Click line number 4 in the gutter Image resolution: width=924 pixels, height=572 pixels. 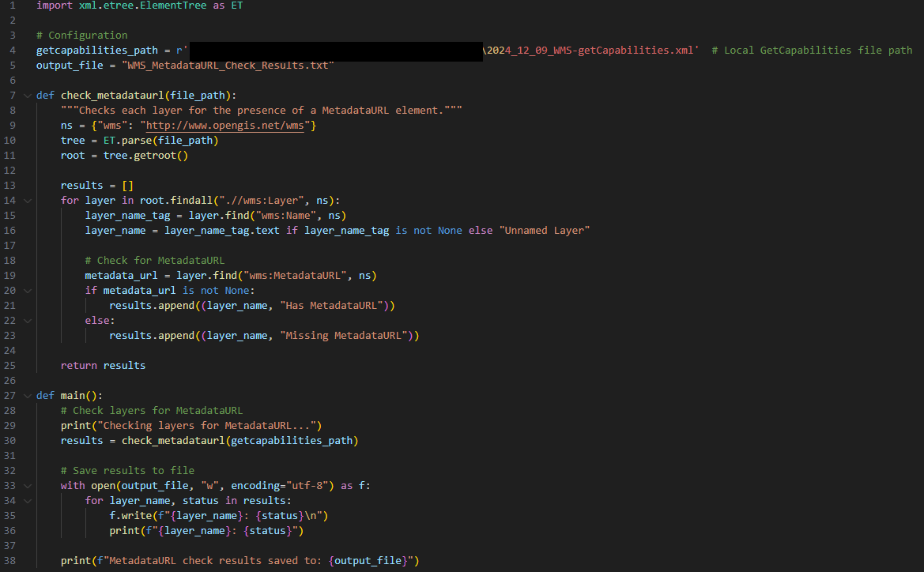[x=12, y=50]
